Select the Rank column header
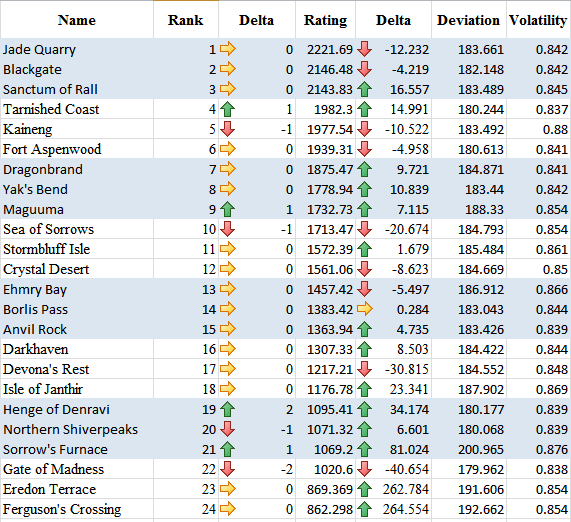The image size is (571, 522). pyautogui.click(x=186, y=20)
